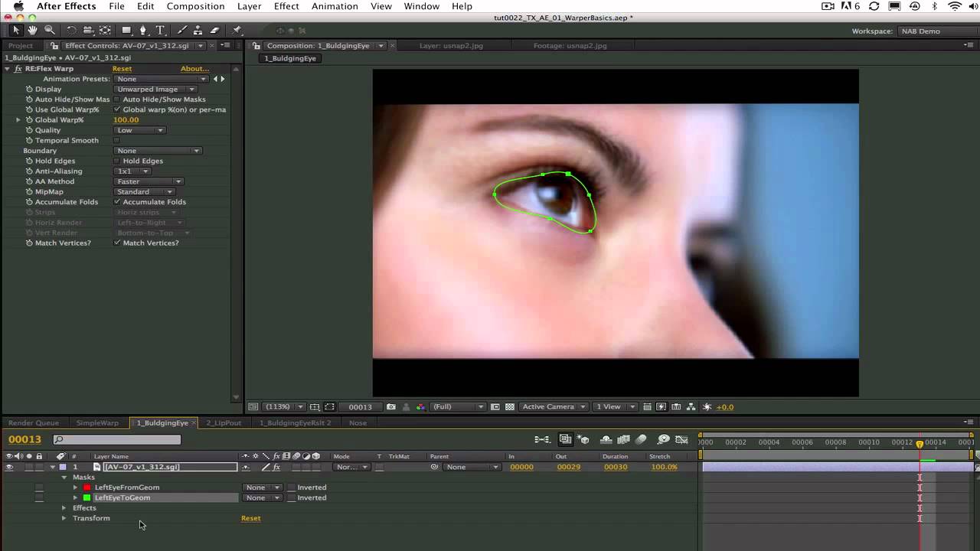Enable the Hold Edges checkbox

pyautogui.click(x=117, y=161)
